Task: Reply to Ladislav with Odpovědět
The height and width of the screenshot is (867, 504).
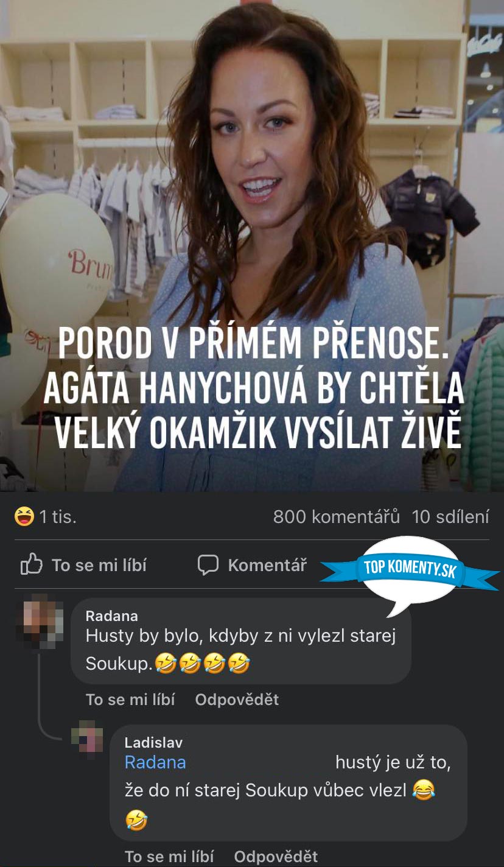Action: (x=276, y=857)
